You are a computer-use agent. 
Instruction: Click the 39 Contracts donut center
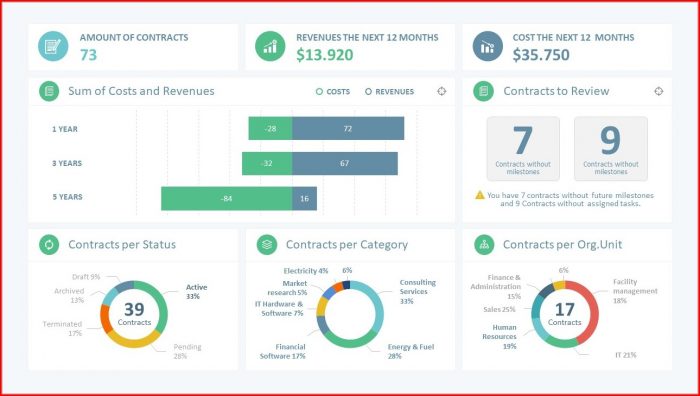(x=134, y=314)
